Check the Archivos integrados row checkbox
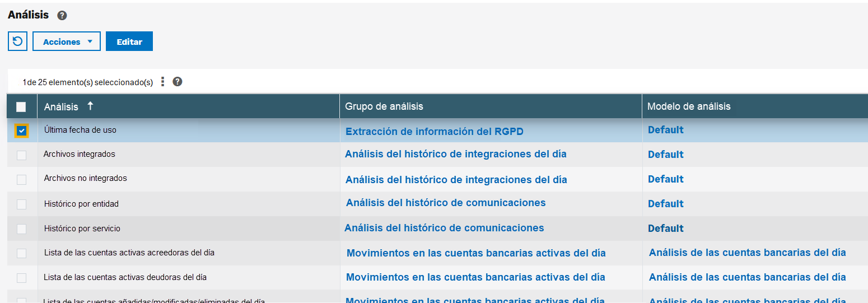 tap(21, 155)
